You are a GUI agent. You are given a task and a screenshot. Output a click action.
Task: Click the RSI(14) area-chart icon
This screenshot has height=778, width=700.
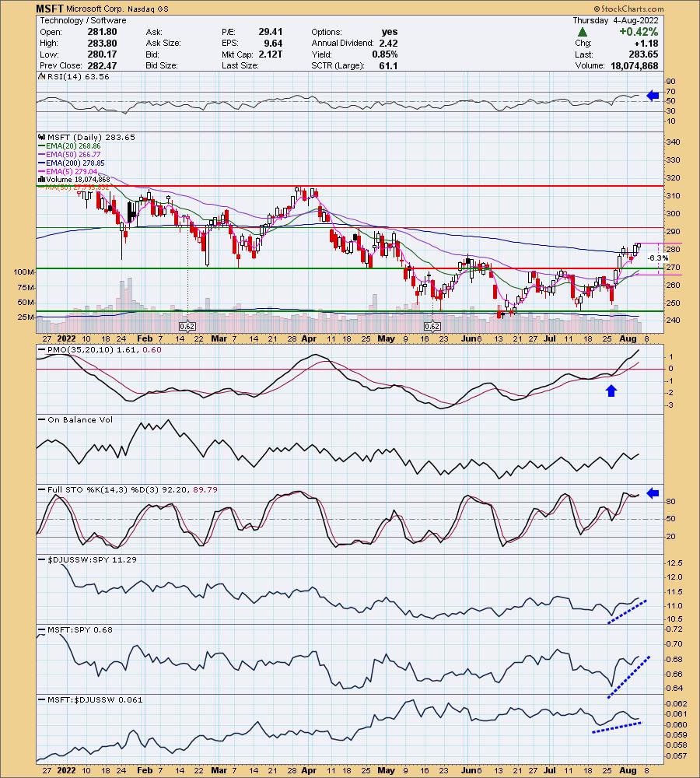click(42, 77)
